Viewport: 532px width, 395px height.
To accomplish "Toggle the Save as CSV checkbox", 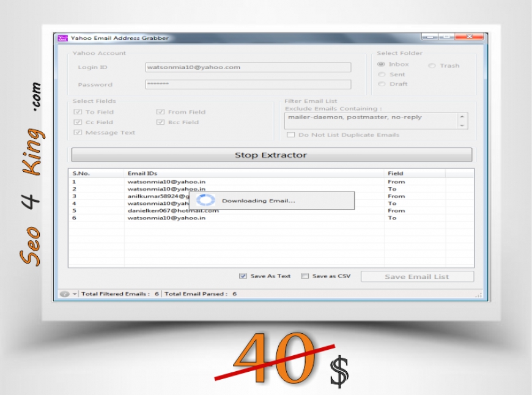I will (x=305, y=276).
